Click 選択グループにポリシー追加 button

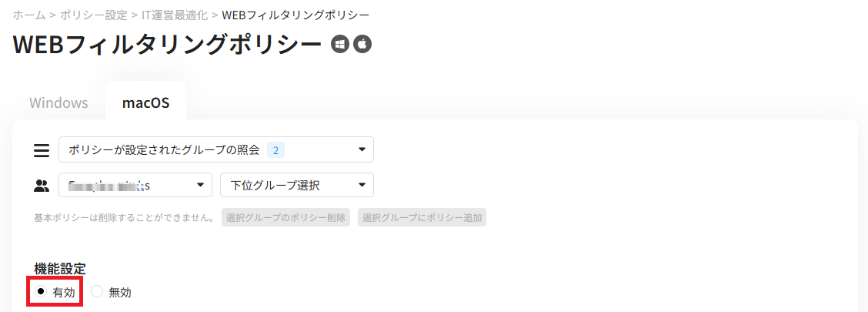click(422, 218)
